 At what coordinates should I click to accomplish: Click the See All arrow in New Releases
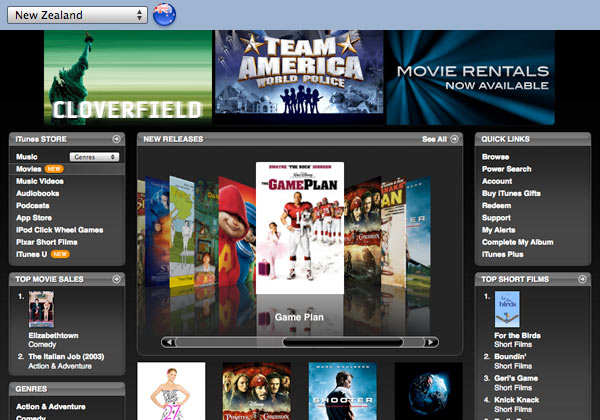coord(455,139)
